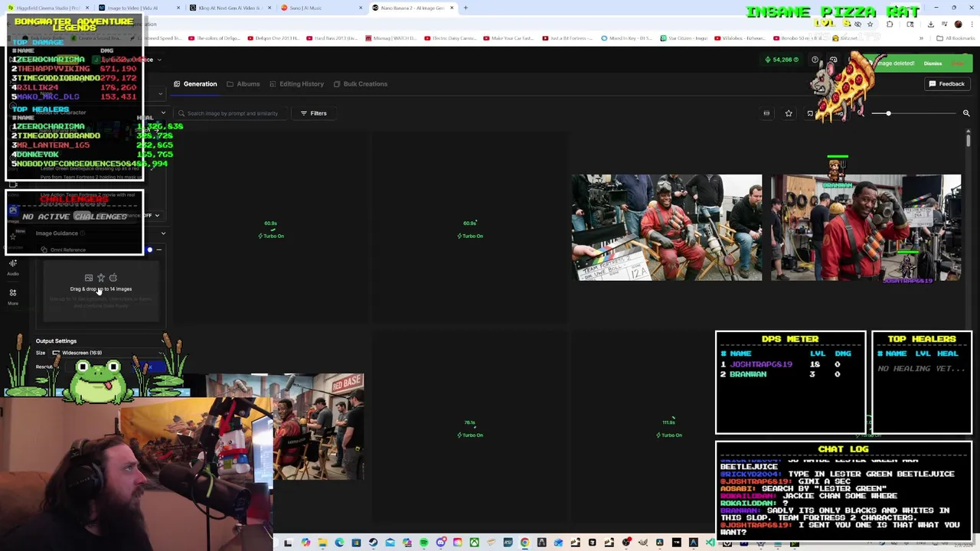Click the select images icon
Screen dimensions: 980x551
coord(810,113)
